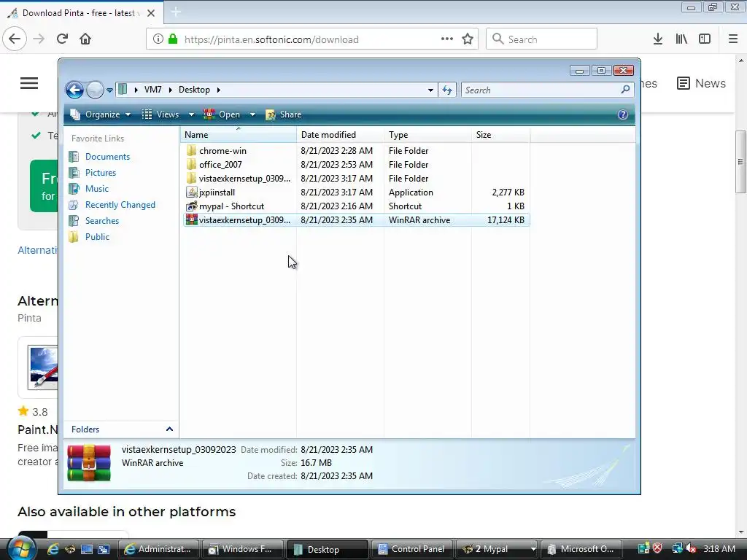747x560 pixels.
Task: Click Desktop in the Explorer breadcrumb
Action: [194, 90]
